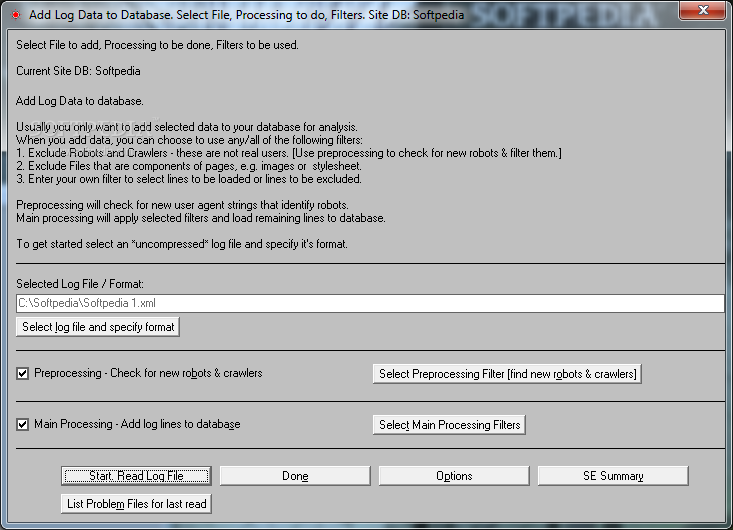
Task: Click 'When you add data, you can choose' line
Action: [189, 140]
